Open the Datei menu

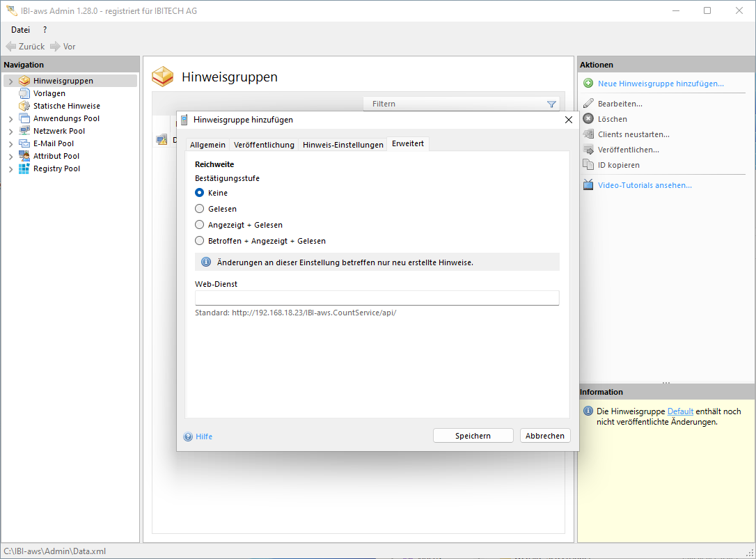pos(21,30)
